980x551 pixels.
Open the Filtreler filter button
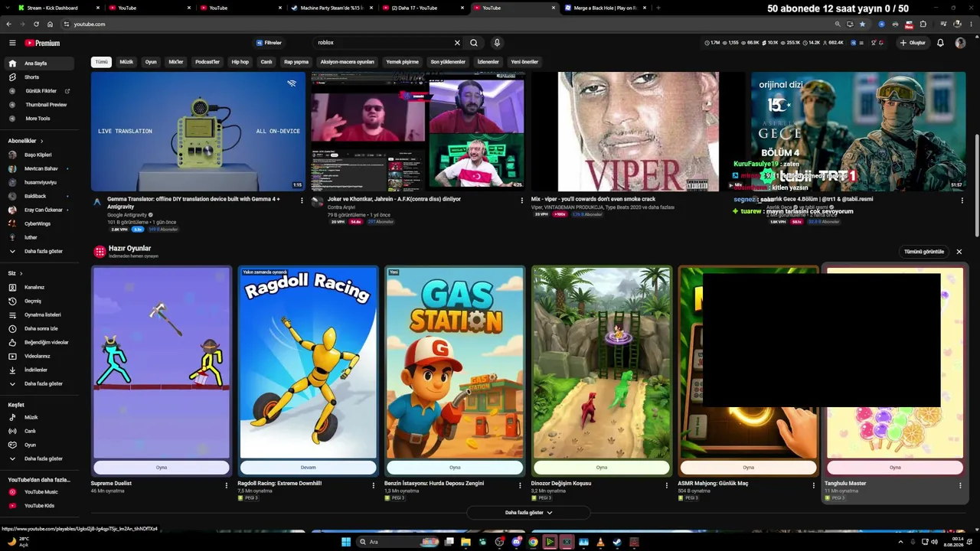click(269, 43)
